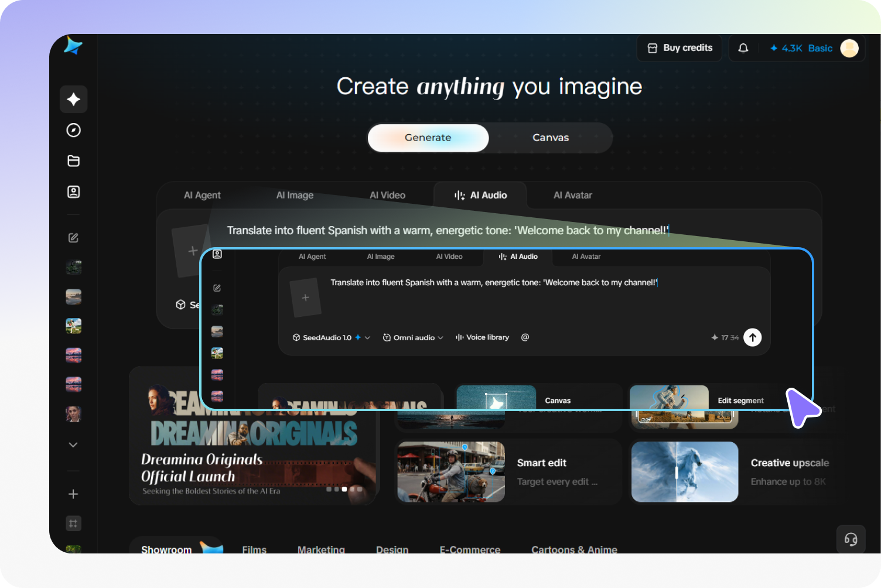Switch to the E-Commerce tab

pos(470,549)
